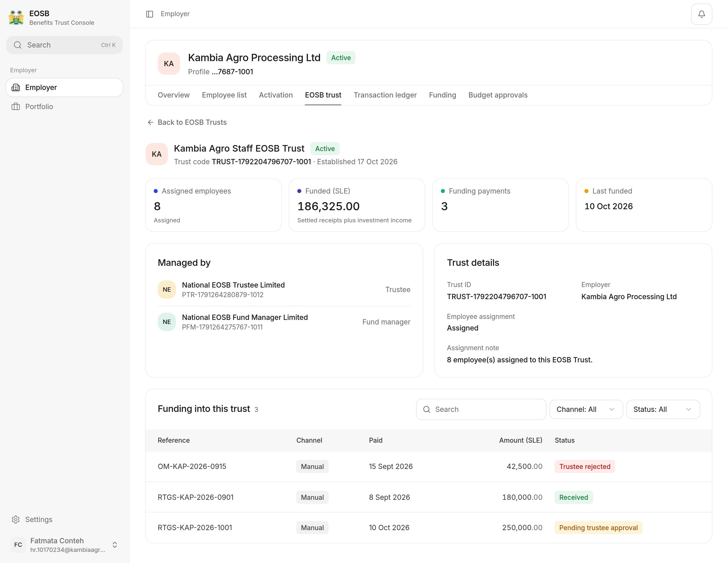The height and width of the screenshot is (563, 728).
Task: Click the EOSB coat of arms logo
Action: [x=16, y=18]
